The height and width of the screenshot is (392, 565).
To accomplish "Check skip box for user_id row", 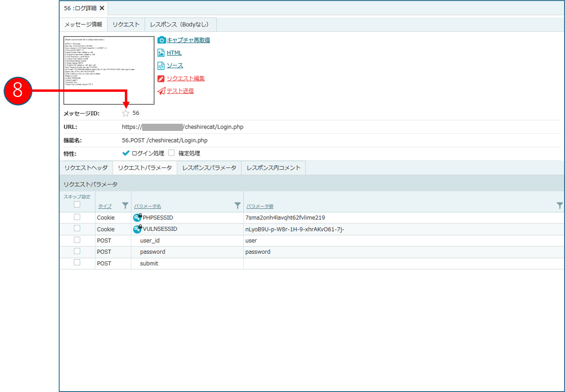I will tap(77, 240).
